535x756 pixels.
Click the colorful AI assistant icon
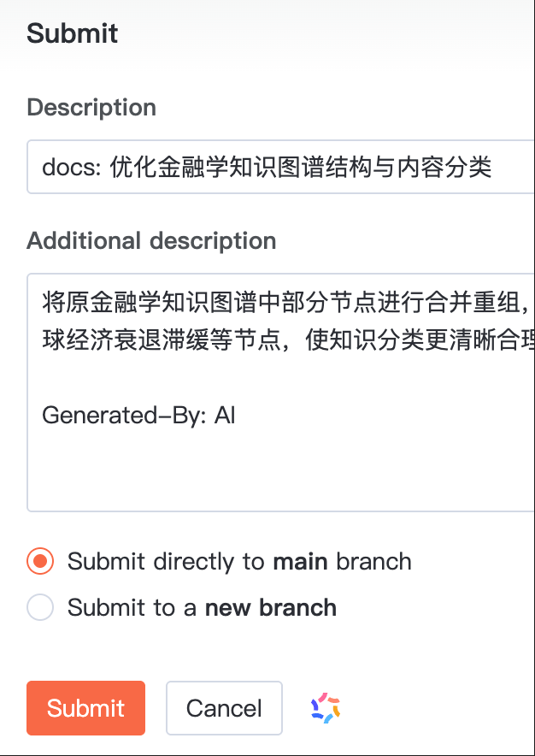click(x=326, y=707)
